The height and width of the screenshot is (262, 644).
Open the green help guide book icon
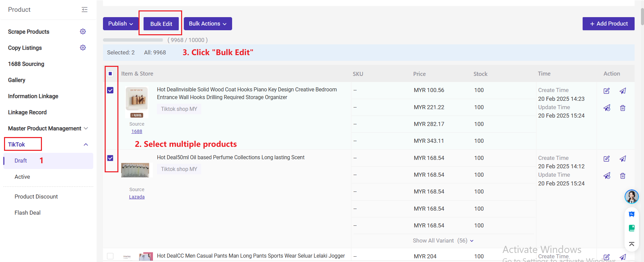[x=632, y=228]
